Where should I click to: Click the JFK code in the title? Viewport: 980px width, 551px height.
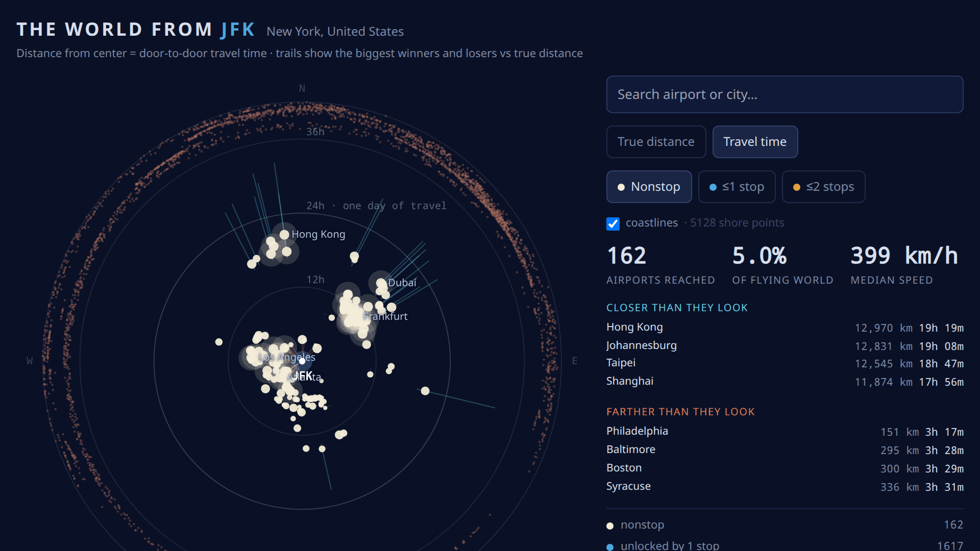[238, 30]
